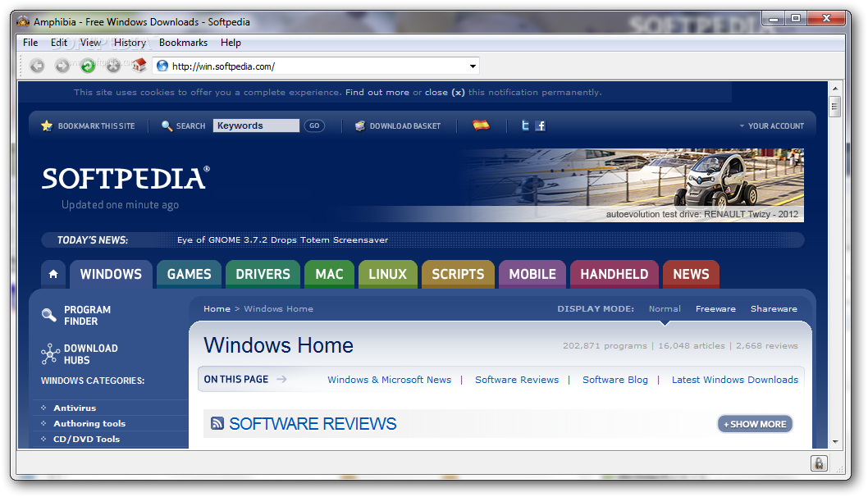Click the + Show More button
The height and width of the screenshot is (497, 868).
tap(755, 424)
